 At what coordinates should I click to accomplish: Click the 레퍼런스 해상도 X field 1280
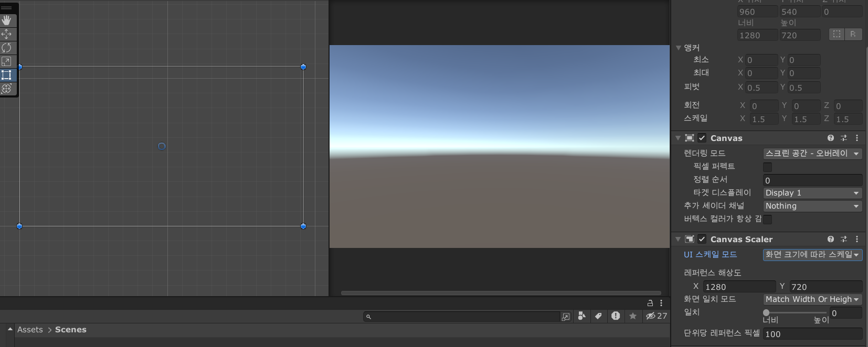[739, 287]
